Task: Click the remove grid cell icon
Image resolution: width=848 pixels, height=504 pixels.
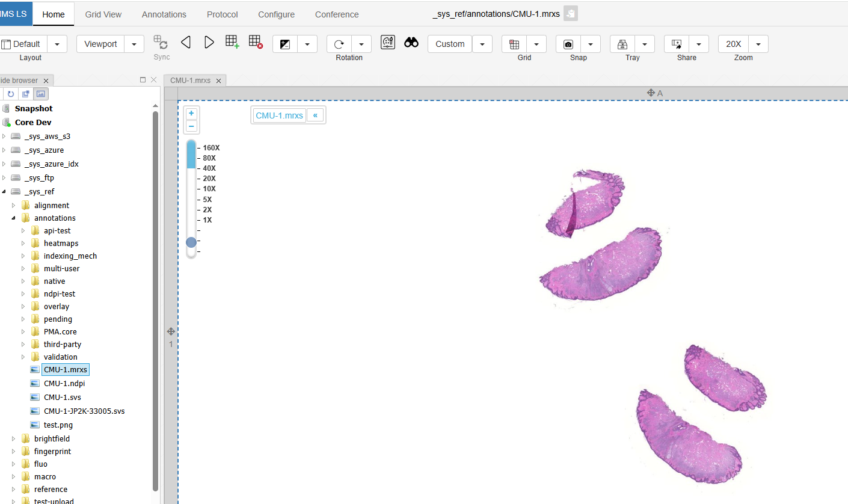Action: coord(256,42)
